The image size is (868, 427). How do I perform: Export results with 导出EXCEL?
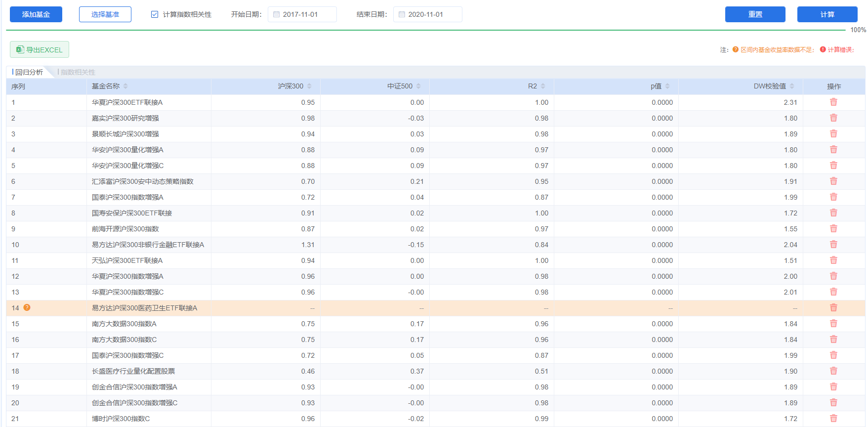40,49
